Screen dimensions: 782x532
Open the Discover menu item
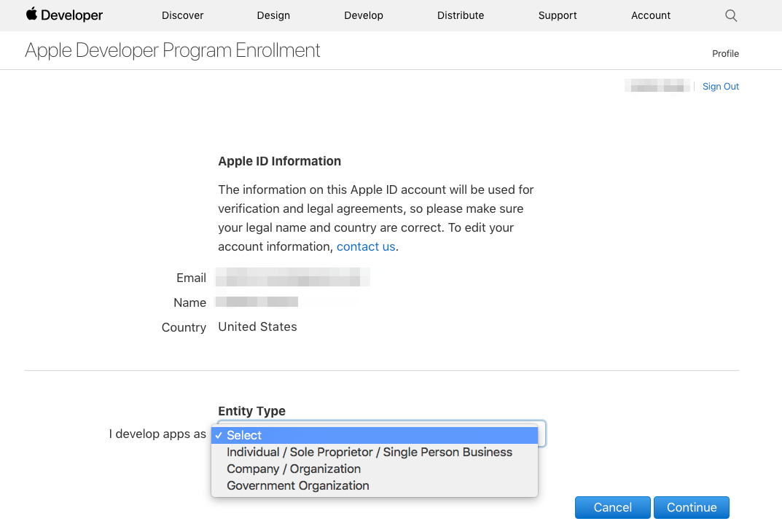click(183, 15)
